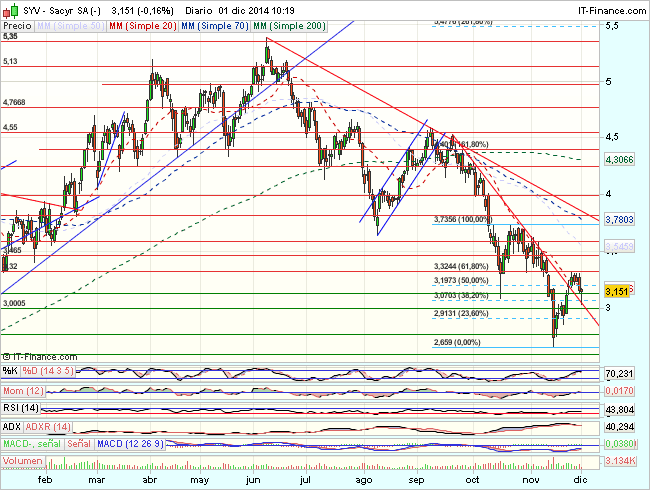Click the ADX ADXR (14) indicator label

click(34, 426)
